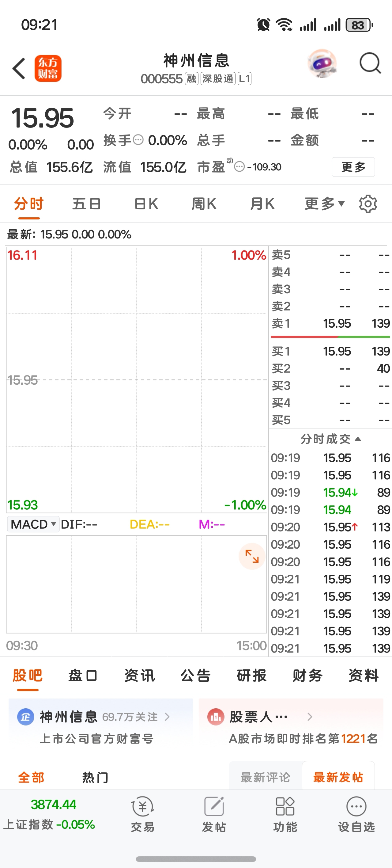The width and height of the screenshot is (392, 868).
Task: Tap the L1 quote level badge
Action: coord(244,79)
